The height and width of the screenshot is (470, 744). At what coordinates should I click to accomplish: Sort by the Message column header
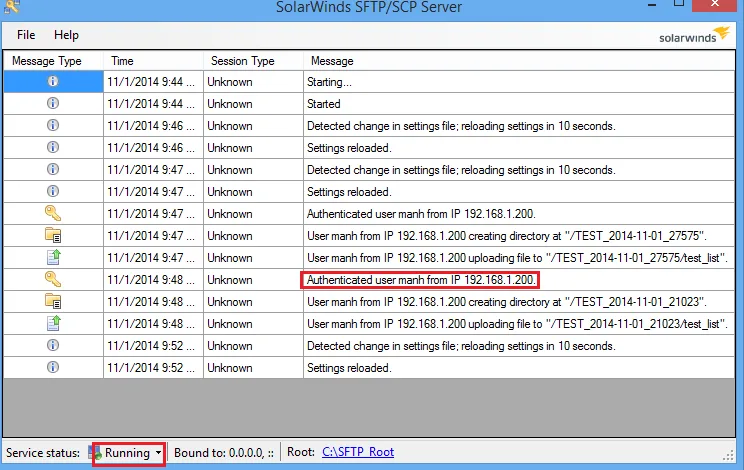[x=332, y=61]
